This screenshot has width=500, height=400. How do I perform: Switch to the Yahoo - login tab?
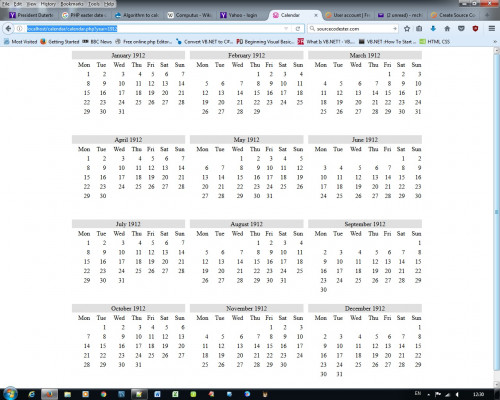click(239, 15)
